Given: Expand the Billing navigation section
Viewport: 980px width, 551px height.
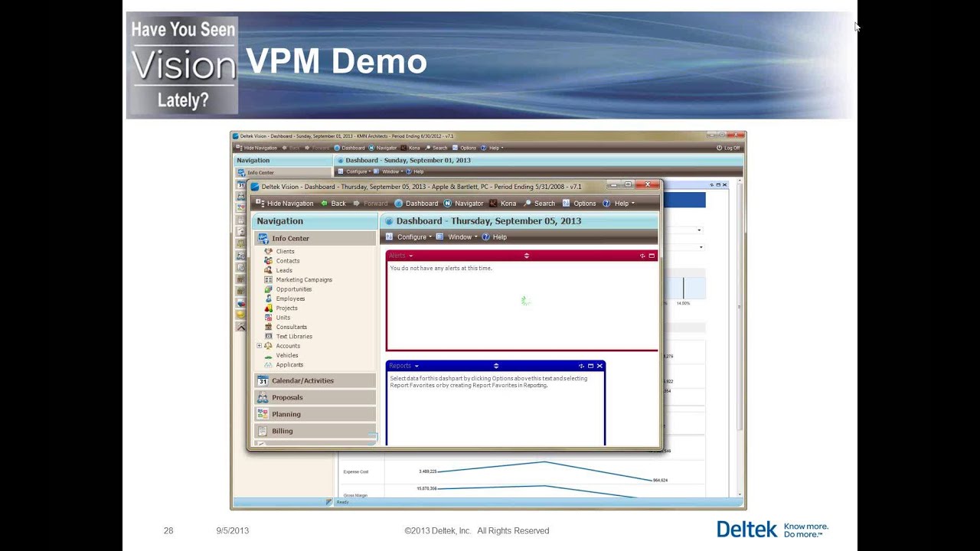Looking at the screenshot, I should click(x=315, y=431).
